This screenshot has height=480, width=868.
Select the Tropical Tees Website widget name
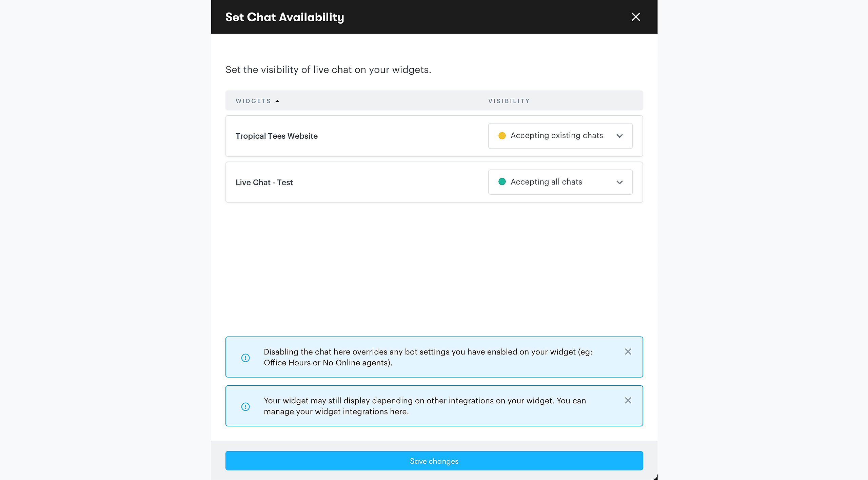[x=276, y=136]
